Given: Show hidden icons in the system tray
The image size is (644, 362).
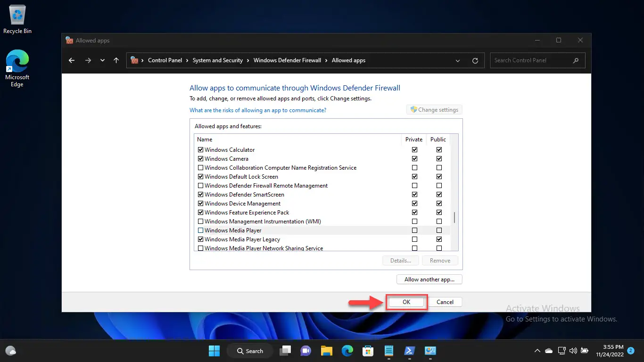Looking at the screenshot, I should click(x=537, y=351).
